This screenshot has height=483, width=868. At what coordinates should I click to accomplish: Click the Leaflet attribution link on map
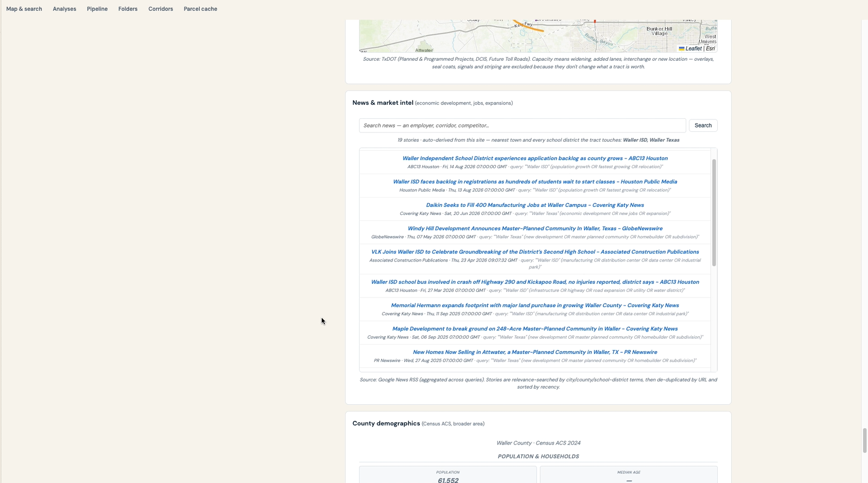click(x=690, y=48)
